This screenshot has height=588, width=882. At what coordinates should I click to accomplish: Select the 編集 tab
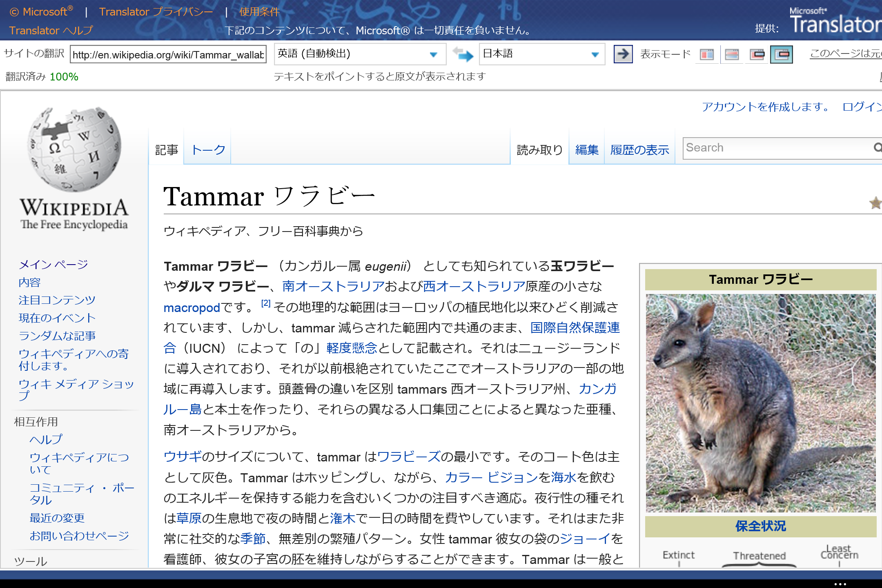(x=586, y=150)
